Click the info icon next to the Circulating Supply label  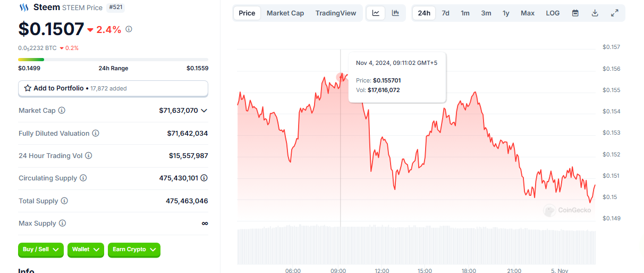click(83, 178)
